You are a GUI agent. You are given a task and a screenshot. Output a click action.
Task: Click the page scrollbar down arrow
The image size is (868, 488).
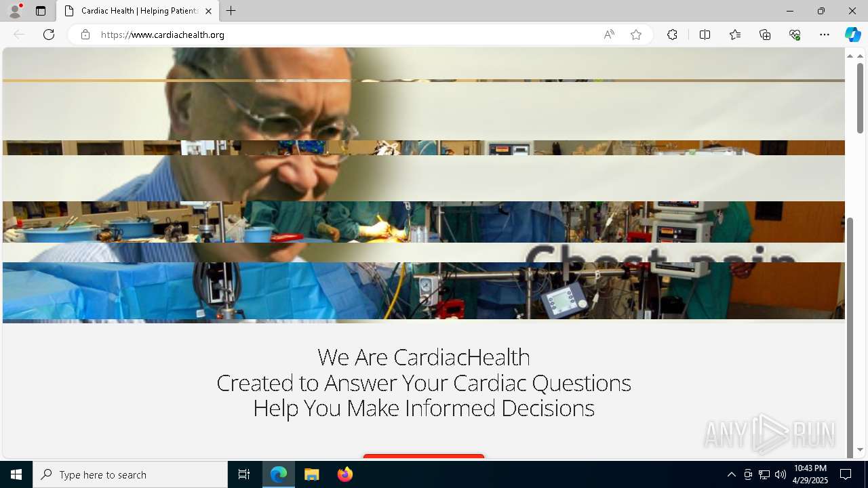[860, 449]
